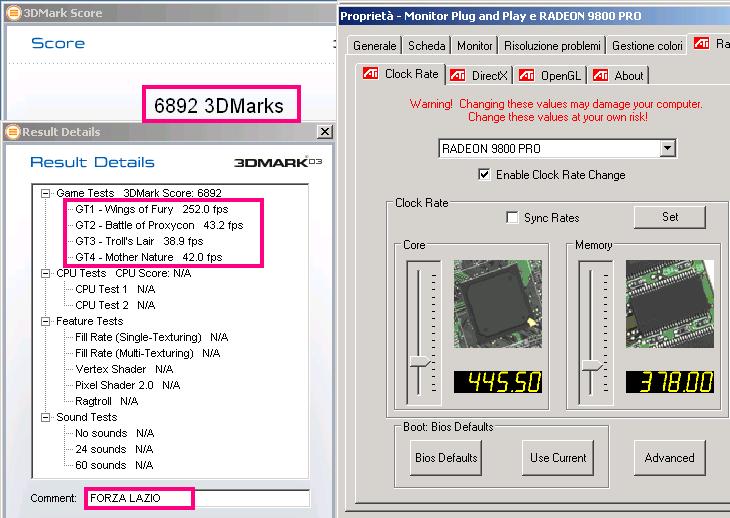The width and height of the screenshot is (730, 518).
Task: Select the CPU Test 2 row
Action: click(115, 305)
